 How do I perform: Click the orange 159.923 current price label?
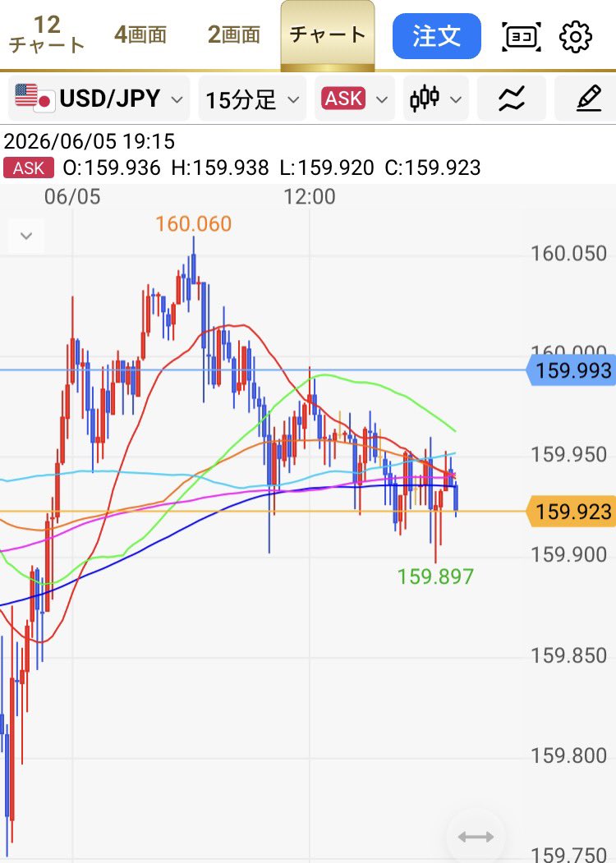click(x=572, y=512)
